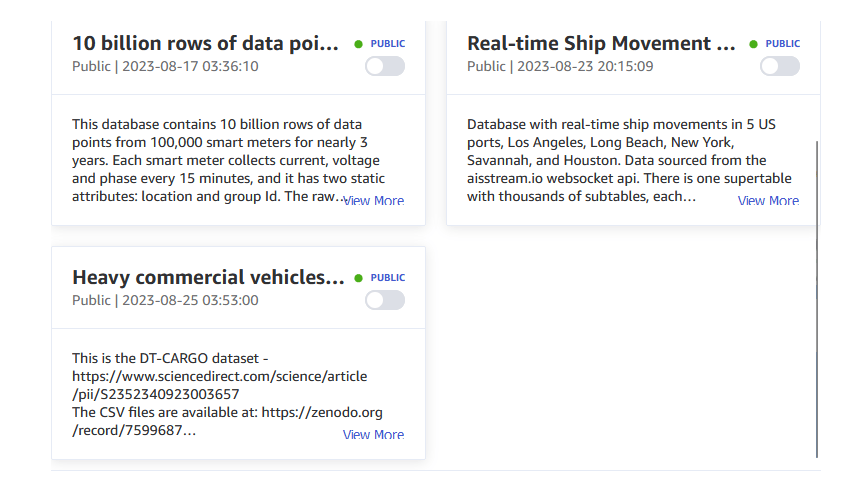Click green status dot on Heavy commercial vehicles card
Screen dimensions: 864x492
click(359, 278)
